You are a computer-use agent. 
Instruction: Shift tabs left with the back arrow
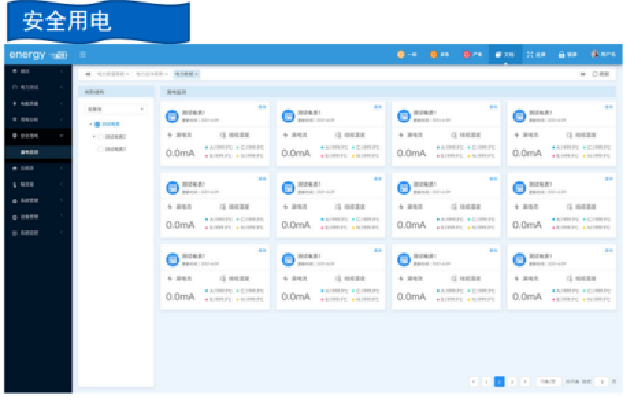tap(87, 74)
